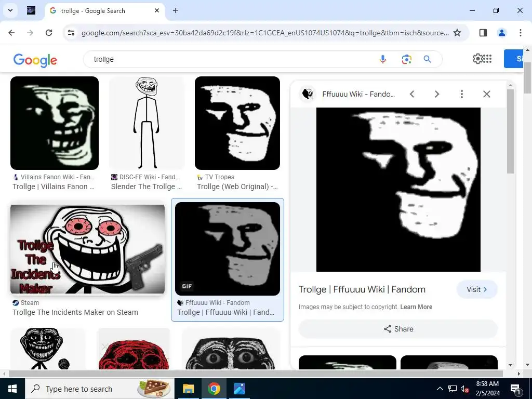The image size is (532, 399).
Task: Open Chrome from the taskbar
Action: (214, 389)
